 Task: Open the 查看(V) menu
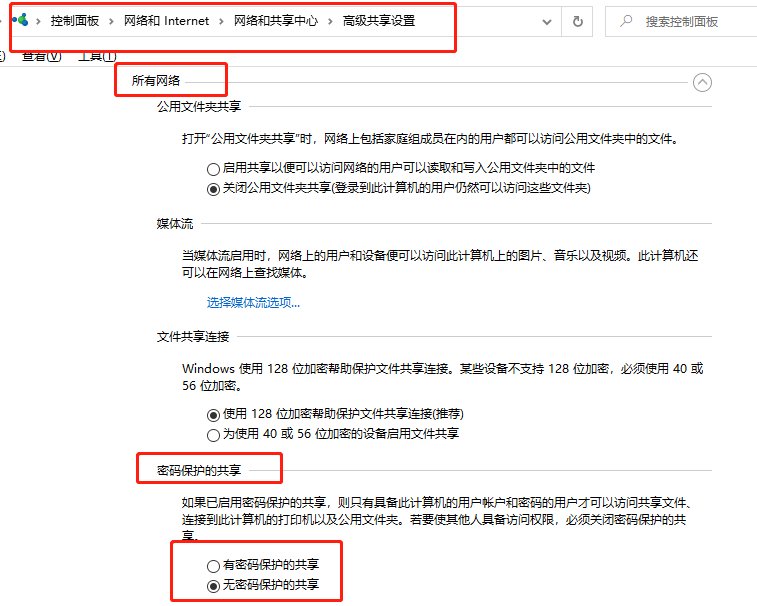(x=41, y=57)
